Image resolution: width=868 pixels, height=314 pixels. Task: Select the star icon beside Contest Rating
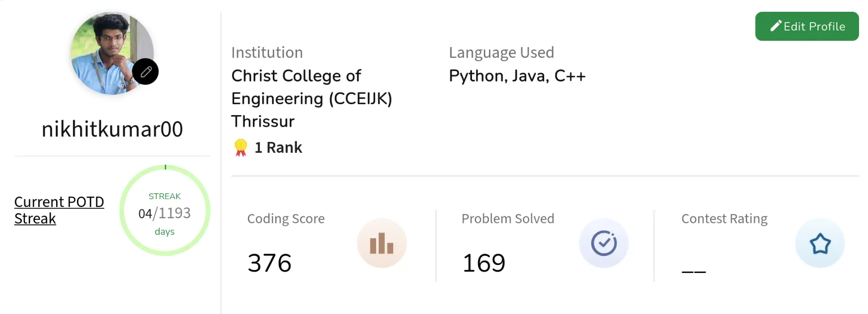point(820,243)
